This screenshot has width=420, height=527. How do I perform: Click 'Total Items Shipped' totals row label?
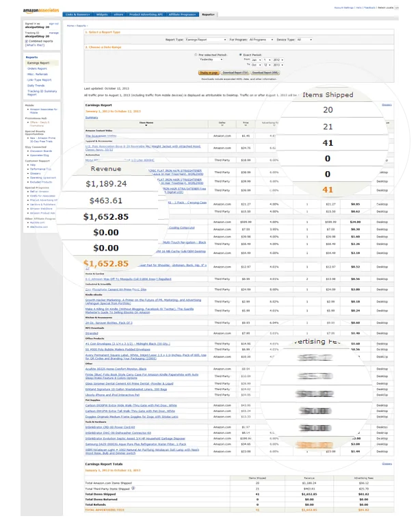[100, 494]
